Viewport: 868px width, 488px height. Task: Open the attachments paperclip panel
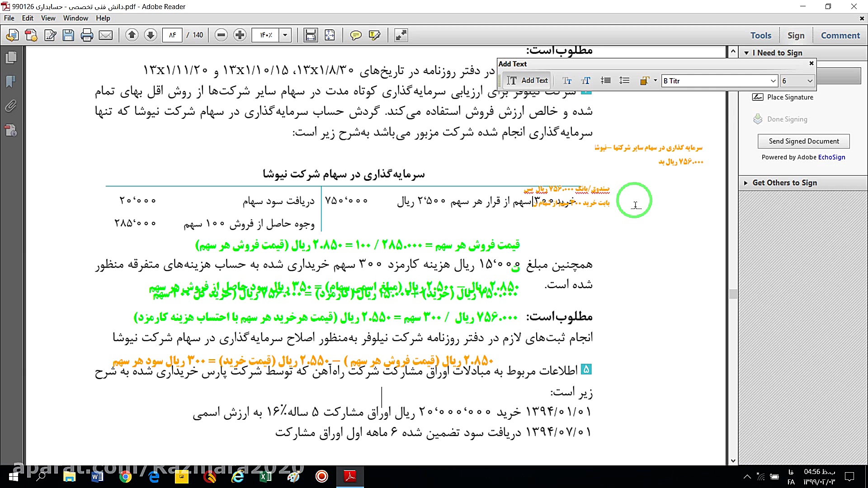(x=11, y=106)
